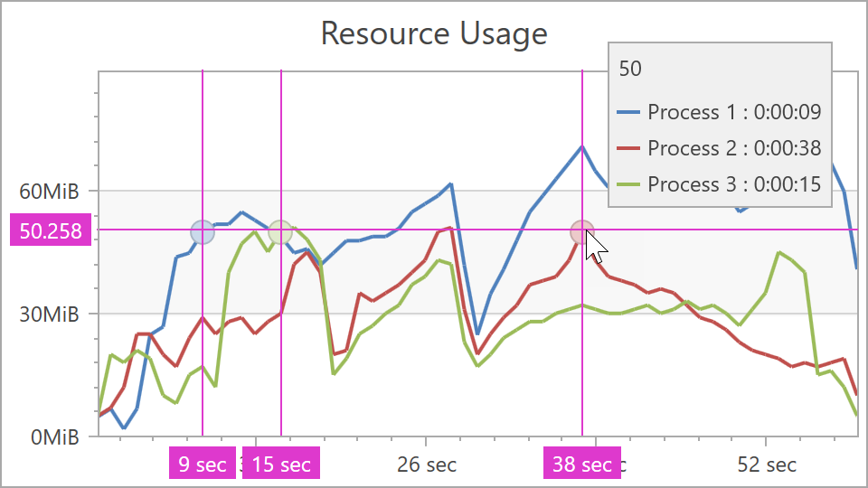Click the blue crosshair marker on Process 1
The width and height of the screenshot is (868, 488).
click(203, 232)
